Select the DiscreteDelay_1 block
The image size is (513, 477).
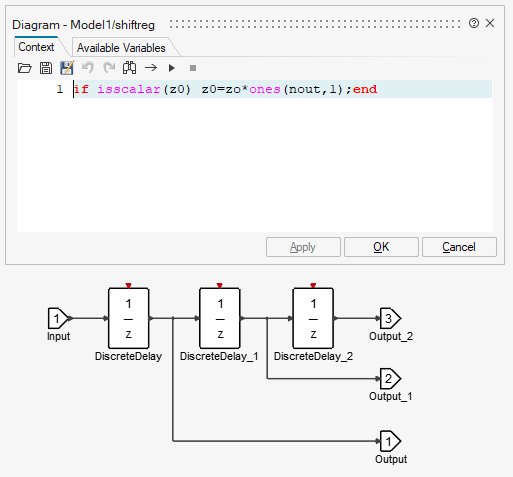219,318
